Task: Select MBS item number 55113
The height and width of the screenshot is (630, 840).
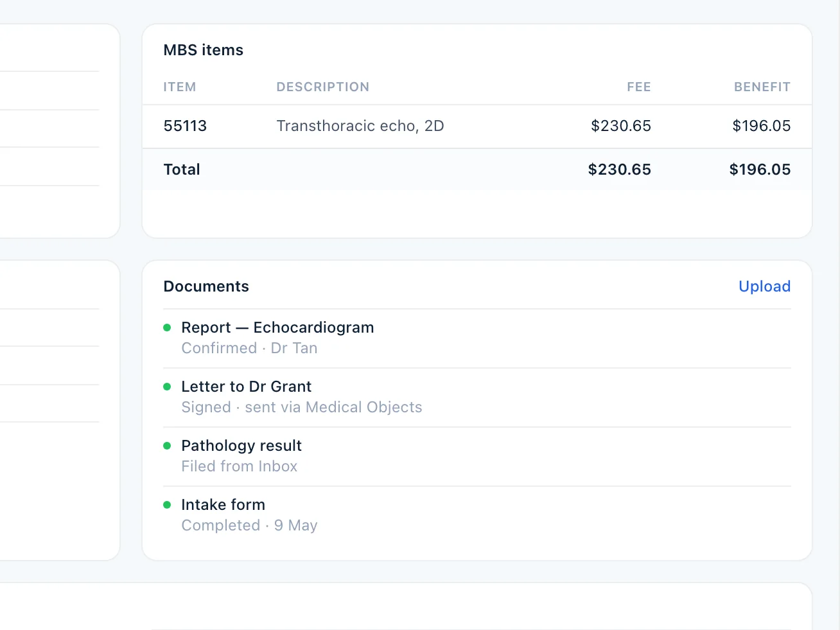Action: click(x=185, y=126)
